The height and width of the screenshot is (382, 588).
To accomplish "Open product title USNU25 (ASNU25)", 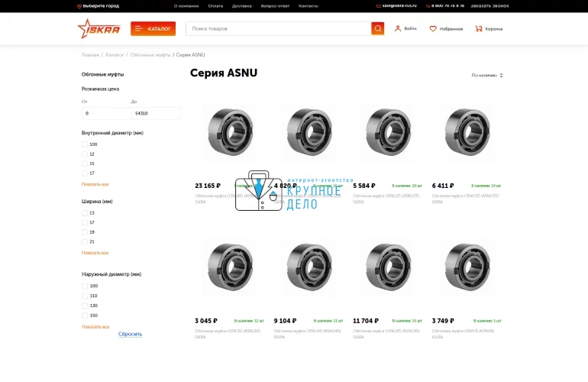I will tap(386, 199).
